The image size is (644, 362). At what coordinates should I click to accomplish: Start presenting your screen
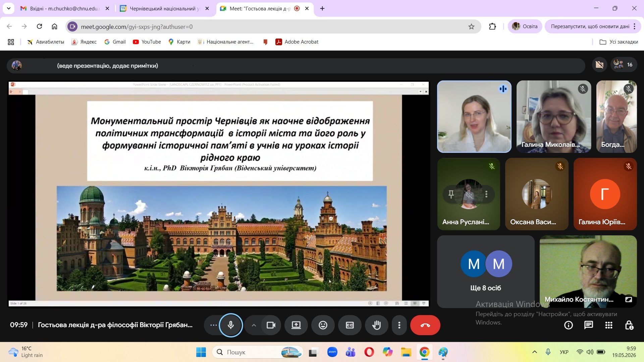tap(296, 325)
